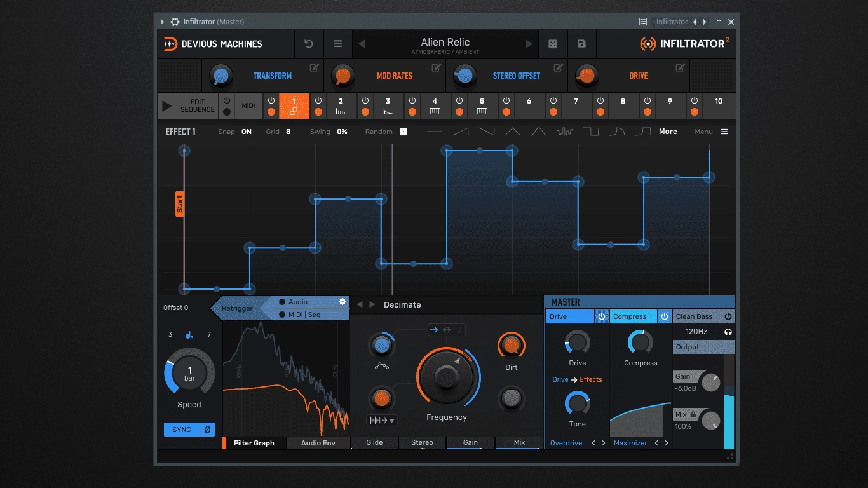This screenshot has width=868, height=488.
Task: Select next Maximizer type arrow
Action: tap(666, 443)
